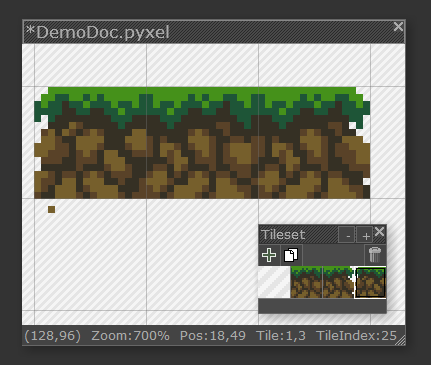
Task: Zoom out tileset with the minus button
Action: click(x=346, y=235)
